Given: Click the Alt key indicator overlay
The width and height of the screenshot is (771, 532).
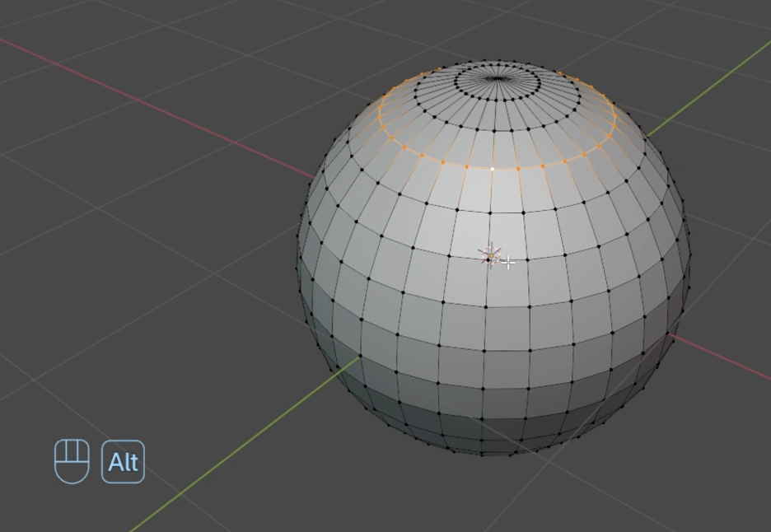Looking at the screenshot, I should 123,461.
